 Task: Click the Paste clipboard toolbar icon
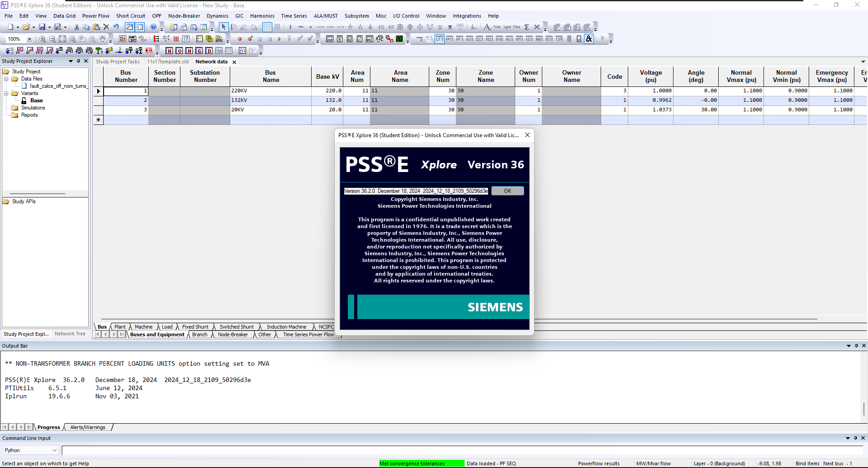96,27
